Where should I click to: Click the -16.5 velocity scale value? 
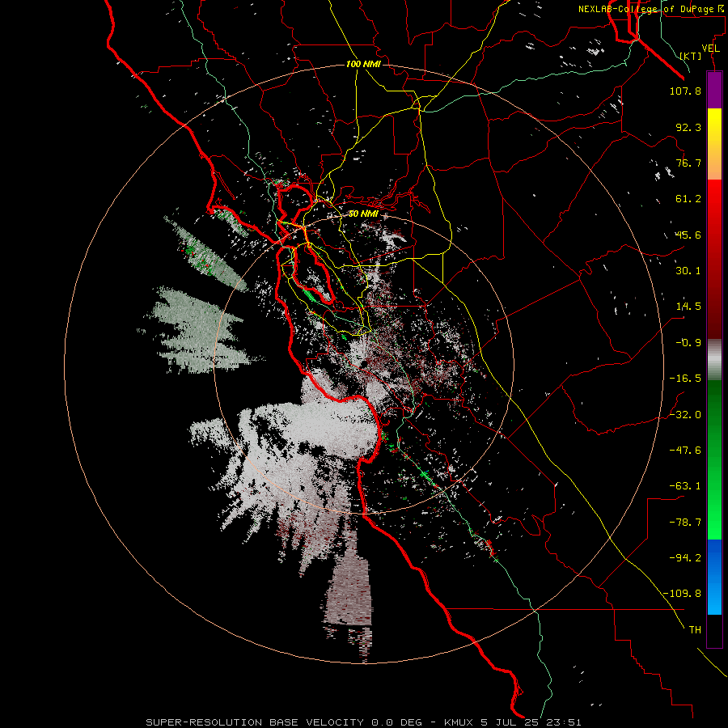685,379
